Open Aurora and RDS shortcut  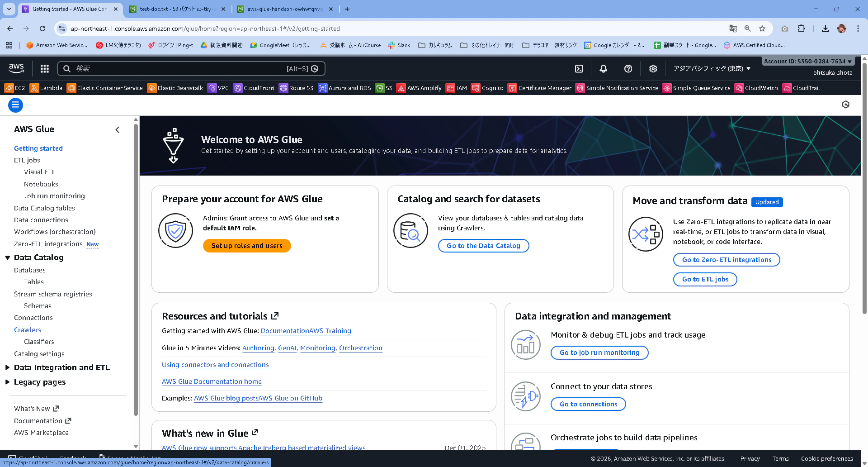tap(345, 88)
